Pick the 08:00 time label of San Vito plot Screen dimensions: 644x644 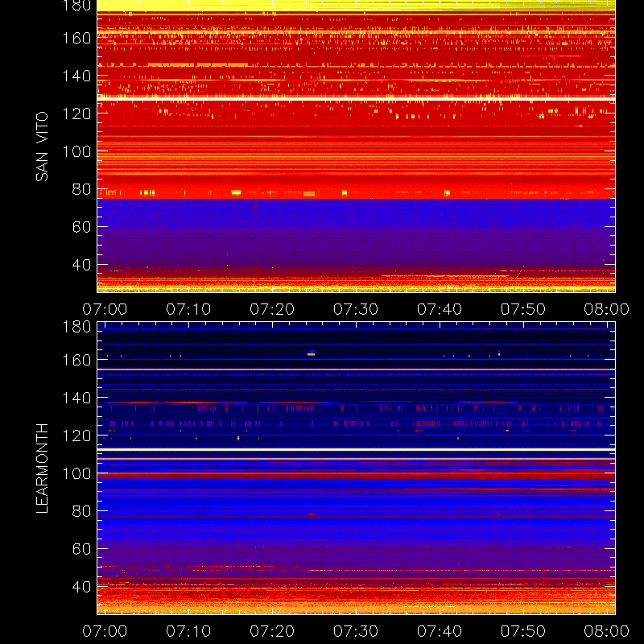(x=607, y=309)
